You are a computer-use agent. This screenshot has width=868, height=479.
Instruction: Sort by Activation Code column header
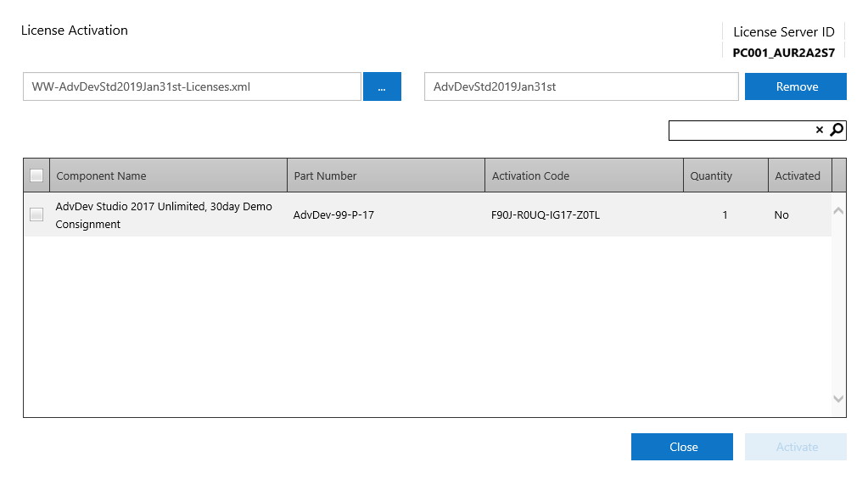(584, 175)
